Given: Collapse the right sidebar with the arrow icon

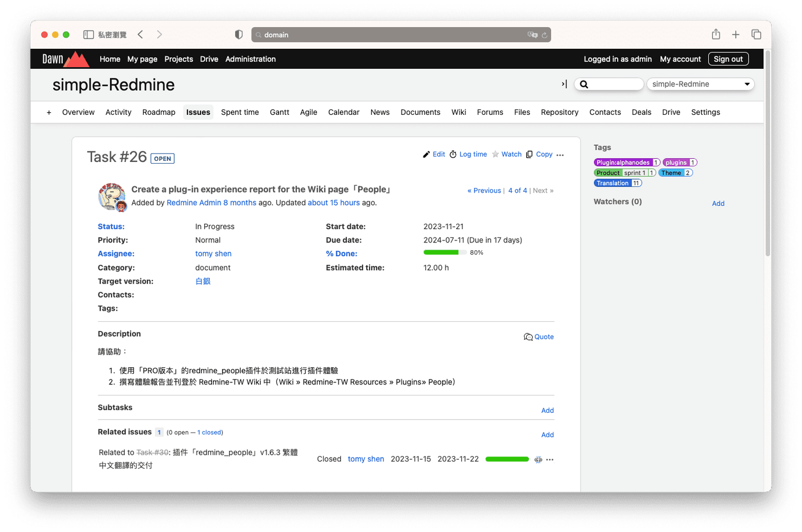Looking at the screenshot, I should coord(564,84).
